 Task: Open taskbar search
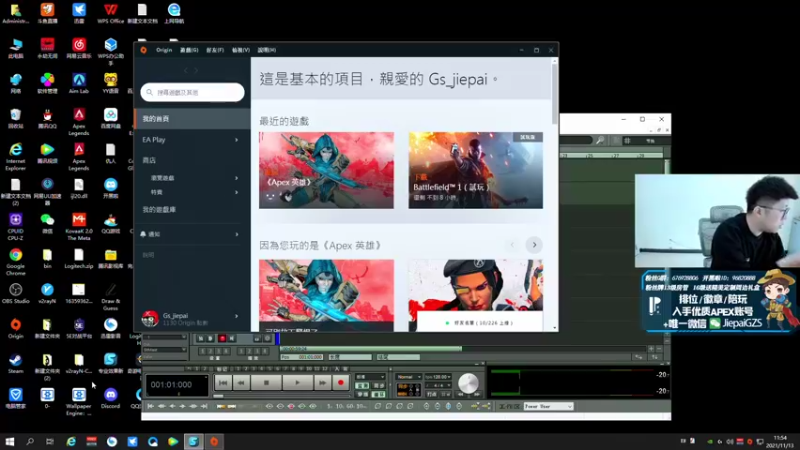(x=30, y=441)
